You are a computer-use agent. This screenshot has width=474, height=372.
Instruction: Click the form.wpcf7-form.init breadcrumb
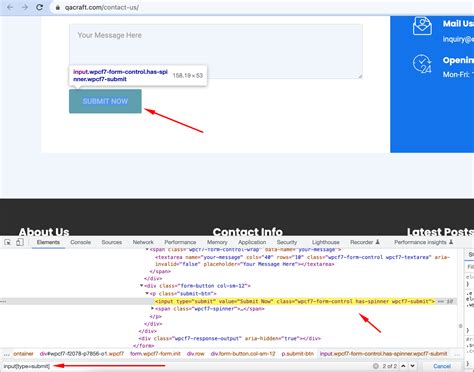point(155,354)
